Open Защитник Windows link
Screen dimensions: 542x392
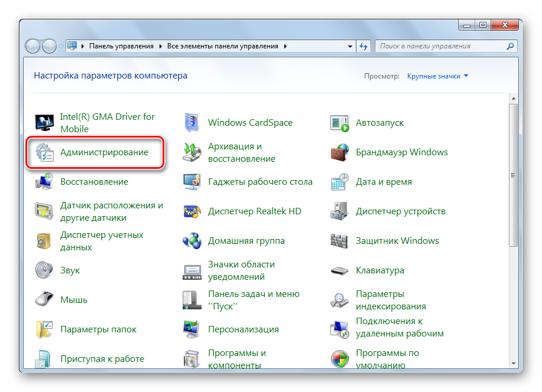[397, 241]
